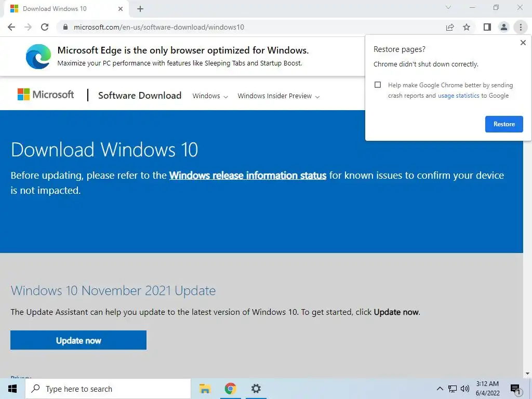
Task: Open the usage statistics link
Action: 458,96
